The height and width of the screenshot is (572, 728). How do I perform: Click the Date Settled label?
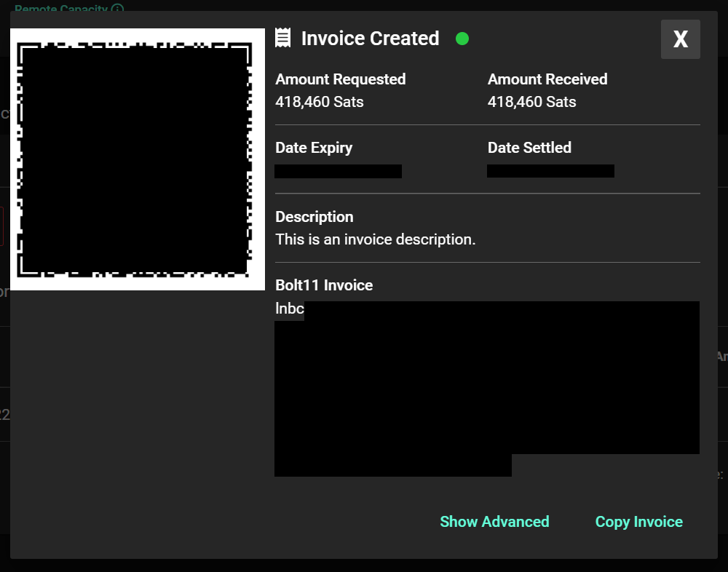(x=529, y=147)
